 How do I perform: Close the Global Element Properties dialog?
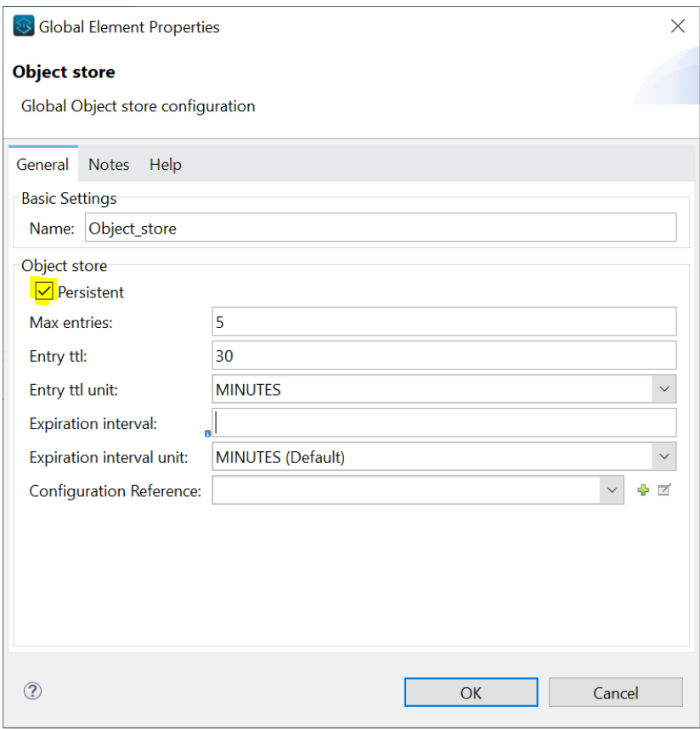coord(678,26)
